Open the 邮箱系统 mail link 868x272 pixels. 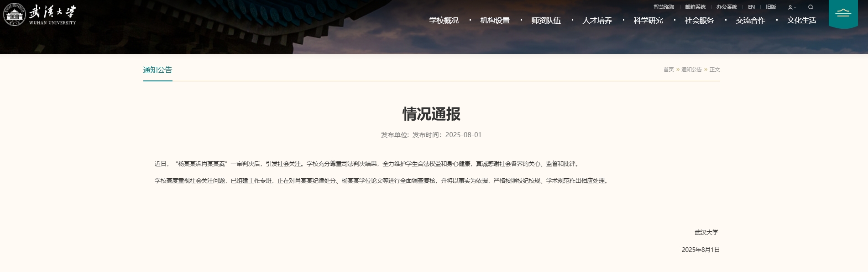(695, 7)
